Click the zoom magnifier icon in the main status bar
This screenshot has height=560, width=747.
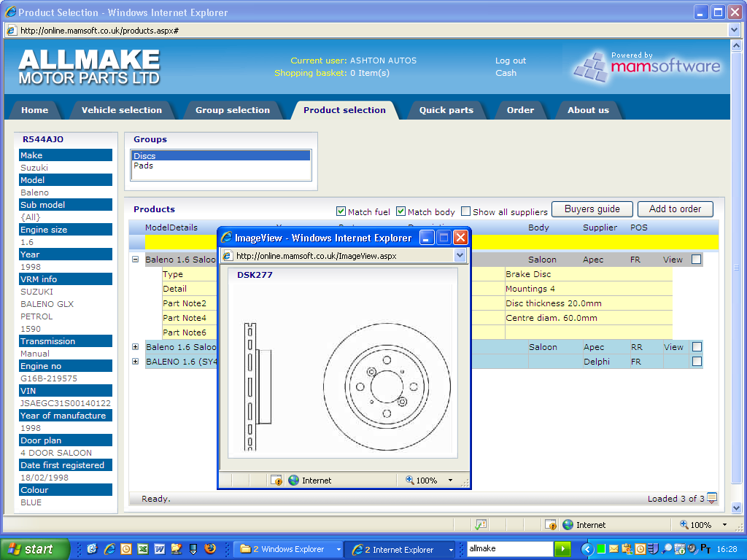(x=684, y=524)
